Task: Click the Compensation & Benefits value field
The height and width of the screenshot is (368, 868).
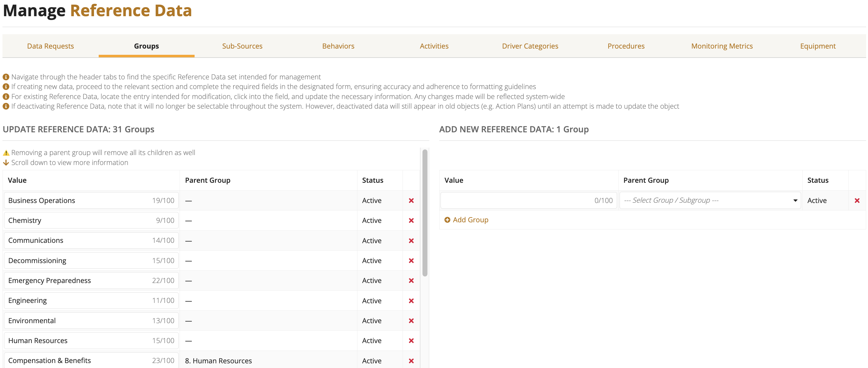Action: pos(91,360)
